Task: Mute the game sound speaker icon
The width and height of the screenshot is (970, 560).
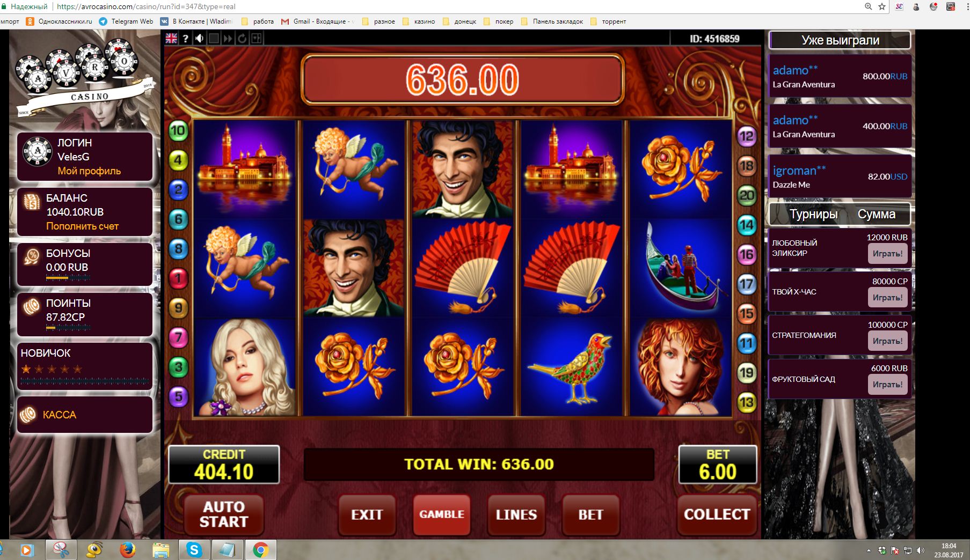Action: pyautogui.click(x=200, y=39)
